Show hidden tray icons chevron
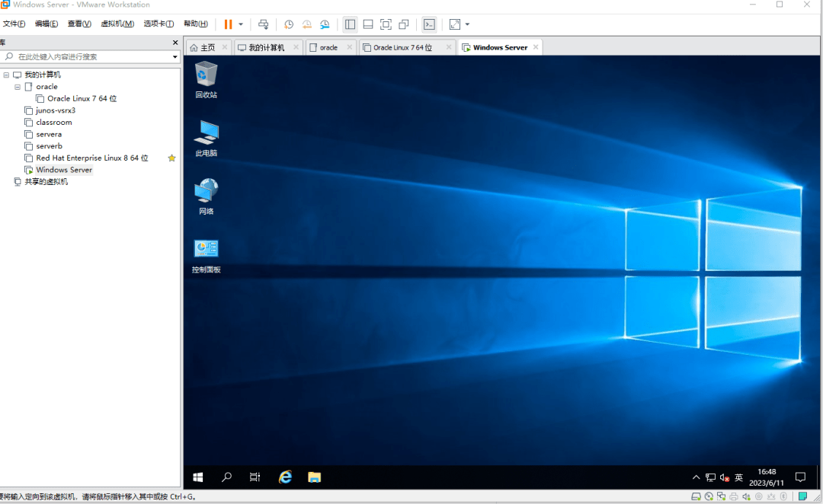Screen dimensions: 823x504 [696, 477]
